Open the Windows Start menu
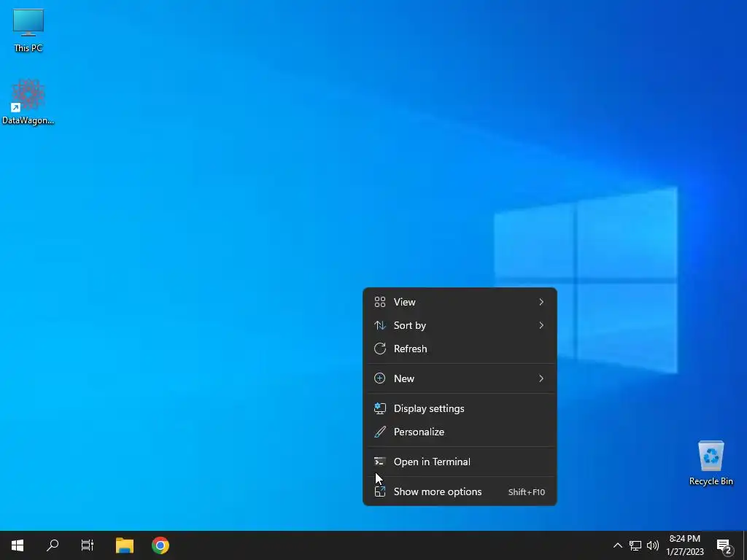 pyautogui.click(x=18, y=545)
